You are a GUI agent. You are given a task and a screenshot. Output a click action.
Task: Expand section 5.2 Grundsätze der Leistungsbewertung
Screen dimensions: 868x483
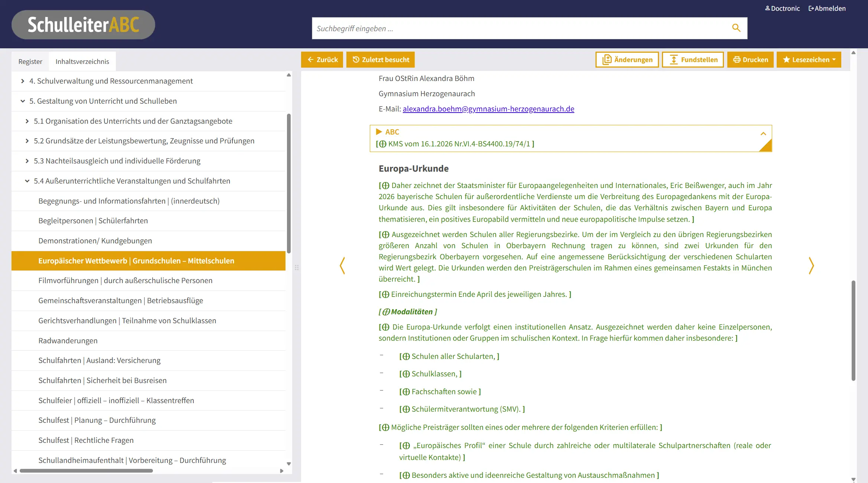[x=27, y=141]
